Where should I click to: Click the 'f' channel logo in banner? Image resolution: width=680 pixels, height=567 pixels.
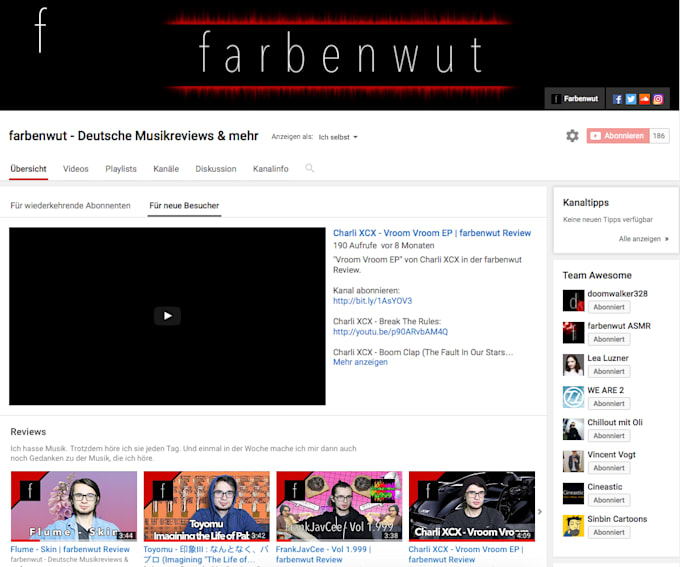tap(40, 30)
